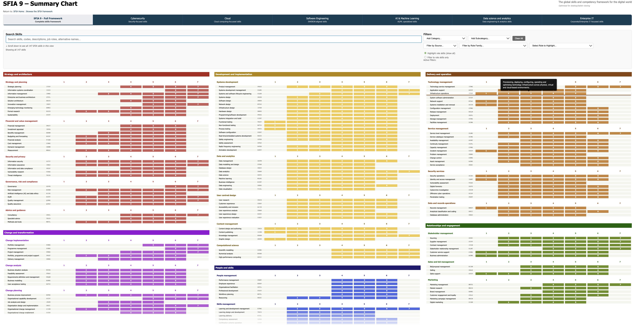Image resolution: width=644 pixels, height=325 pixels.
Task: Open the Cloud skills tab
Action: point(227,20)
